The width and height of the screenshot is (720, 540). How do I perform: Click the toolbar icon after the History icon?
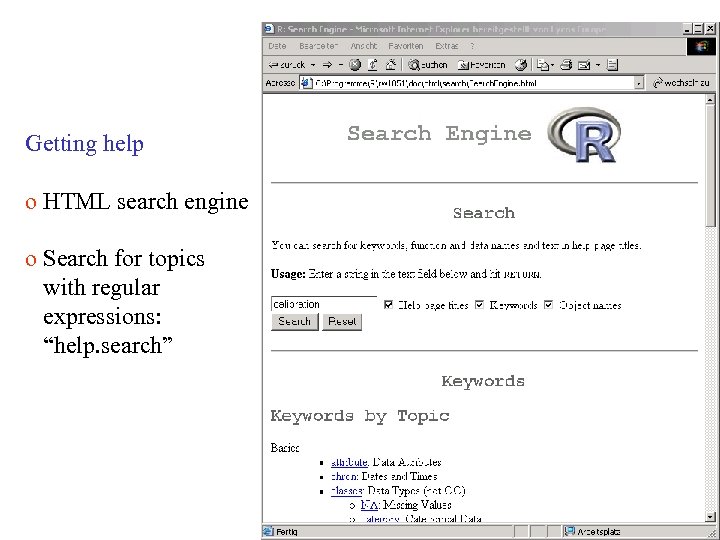pos(543,65)
